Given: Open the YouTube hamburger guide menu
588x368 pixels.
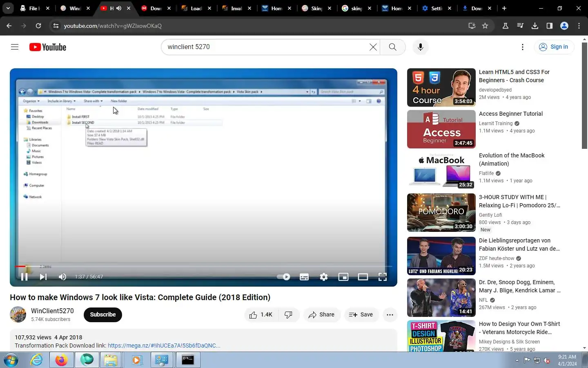Looking at the screenshot, I should [x=15, y=47].
